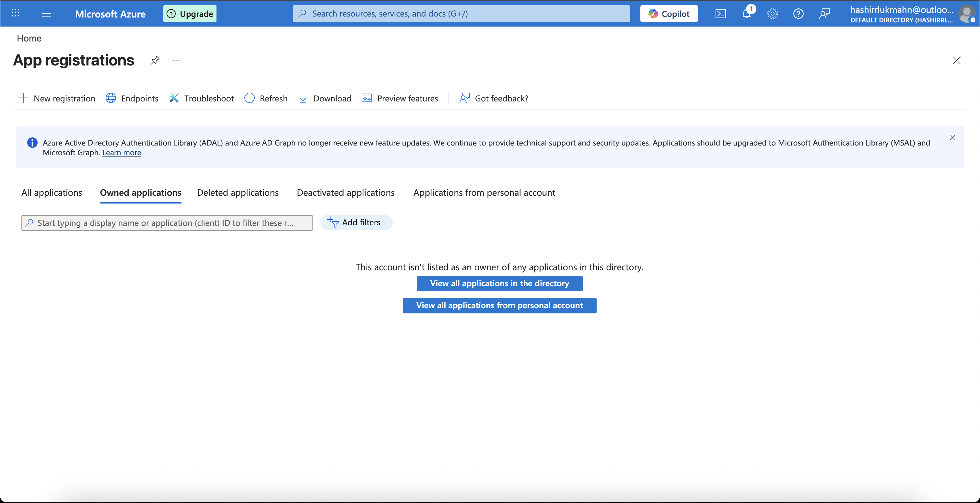Open Applications from personal account tab
Viewport: 980px width, 503px height.
tap(484, 193)
